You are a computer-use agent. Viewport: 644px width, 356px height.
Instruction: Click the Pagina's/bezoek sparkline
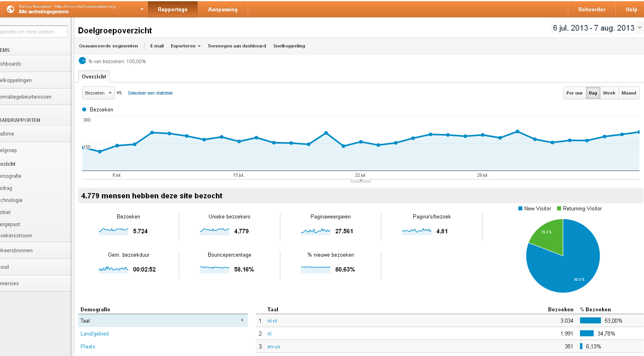pos(417,231)
